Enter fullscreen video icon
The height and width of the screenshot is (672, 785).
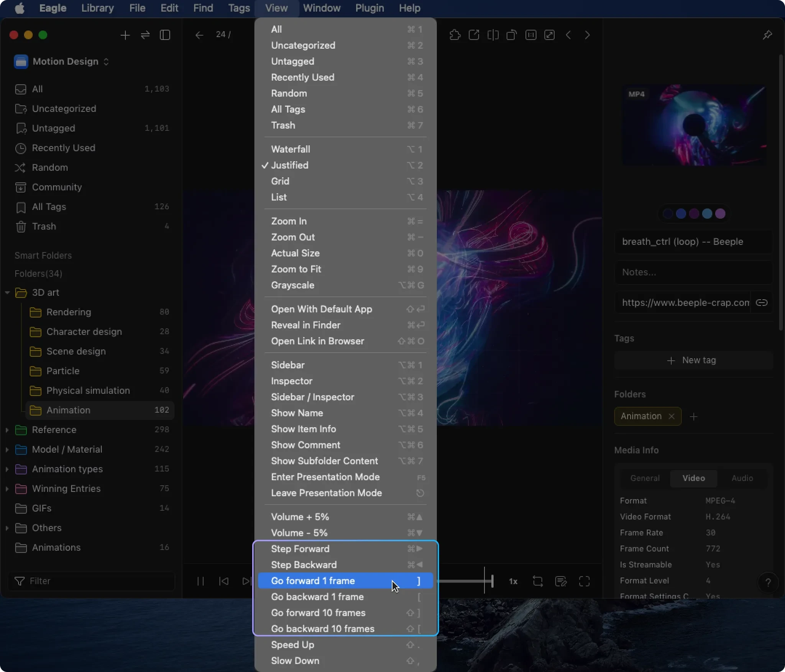(584, 581)
